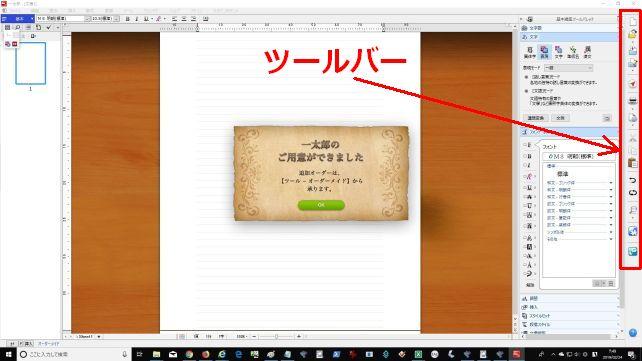The image size is (642, 361).
Task: Expand the スタイルセット palette section
Action: click(x=569, y=316)
